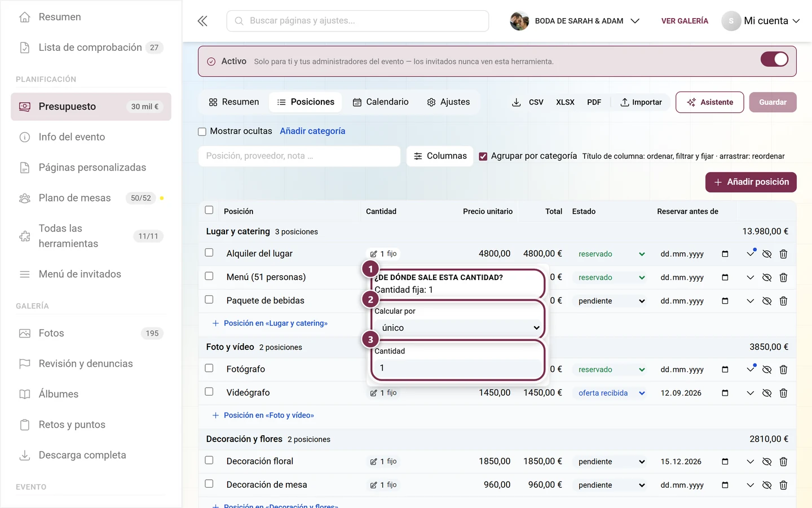Focus the Buscar páginas y ajustes search field
The width and height of the screenshot is (812, 508).
click(x=358, y=21)
